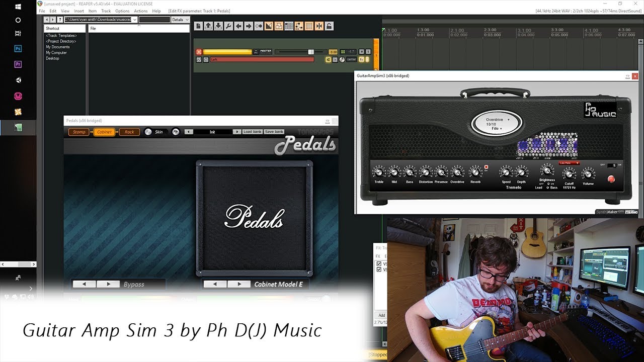
Task: Click the Redo right-arrow toolbar icon
Action: pyautogui.click(x=249, y=26)
